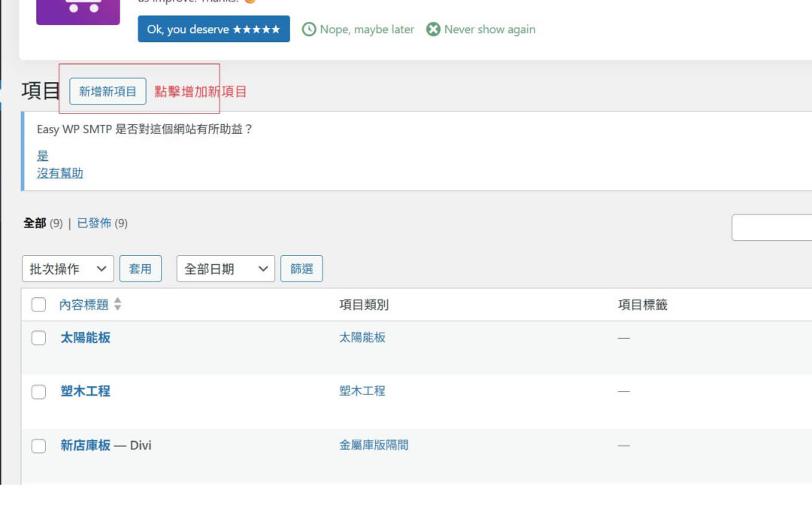Open the 全部日期 dropdown

coord(226,269)
